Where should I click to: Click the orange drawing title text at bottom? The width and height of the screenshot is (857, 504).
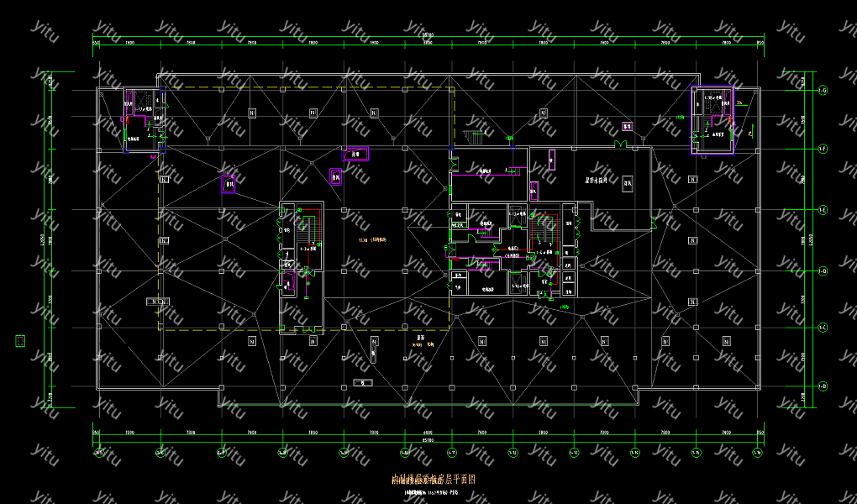pyautogui.click(x=434, y=480)
